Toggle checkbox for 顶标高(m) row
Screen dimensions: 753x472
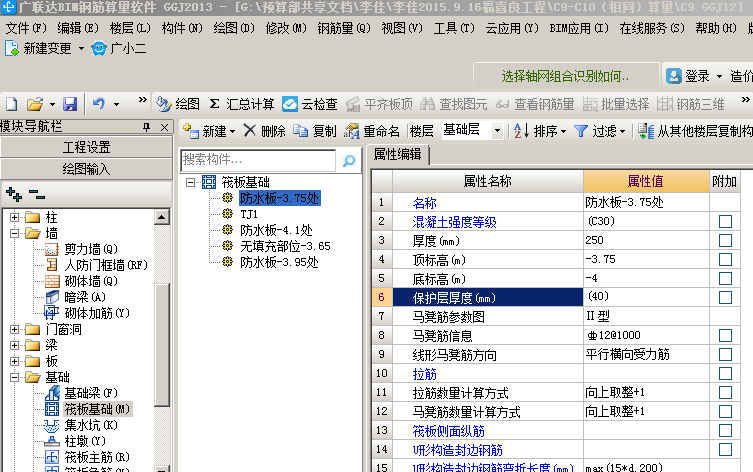[x=725, y=259]
